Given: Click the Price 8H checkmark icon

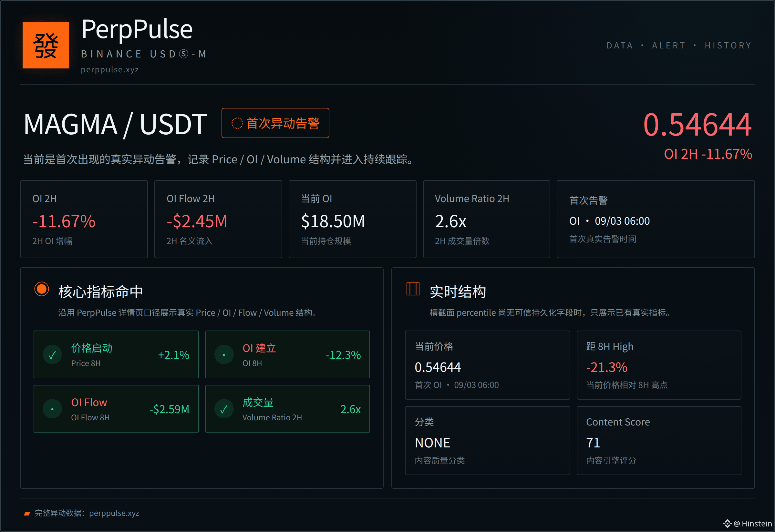Looking at the screenshot, I should click(x=52, y=355).
